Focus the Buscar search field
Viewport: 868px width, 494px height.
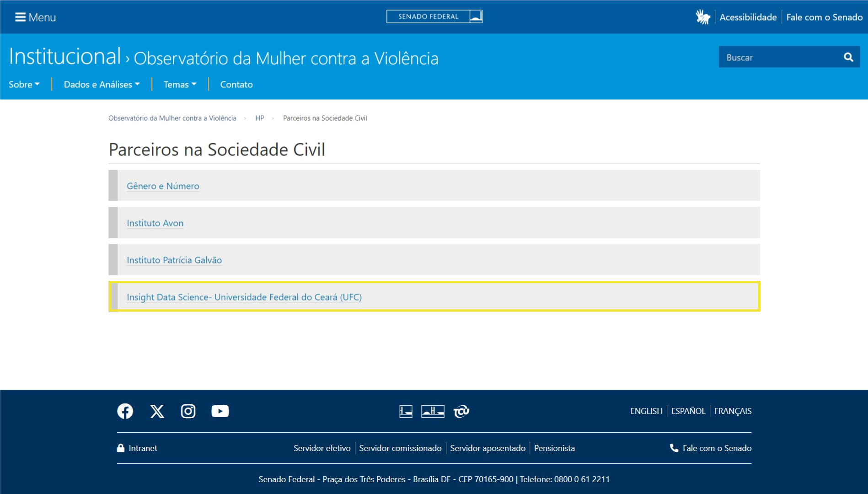click(781, 57)
